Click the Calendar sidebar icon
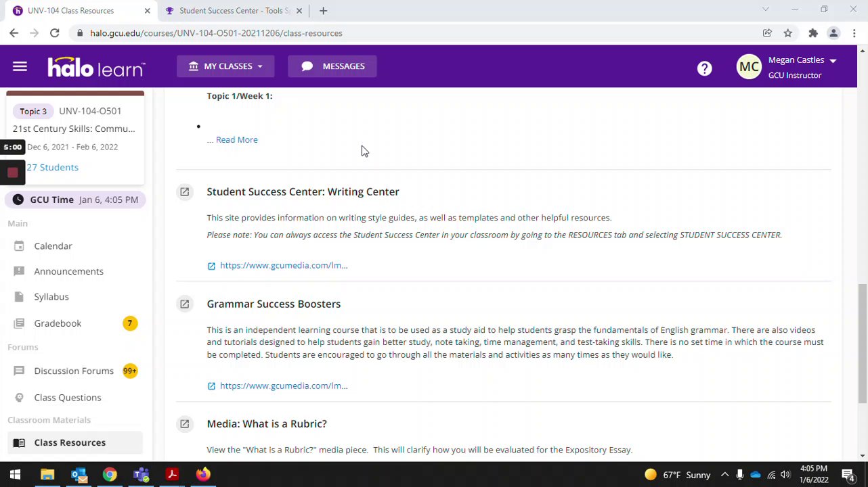This screenshot has height=487, width=868. [x=19, y=246]
